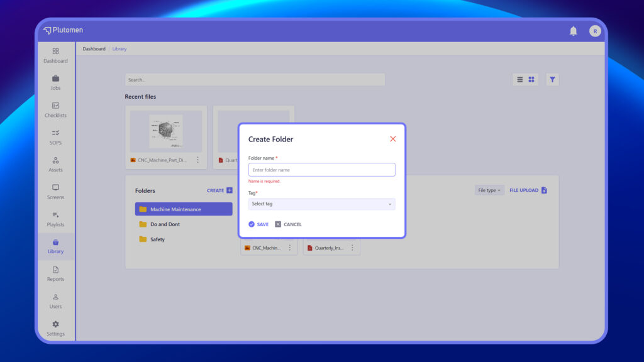This screenshot has width=644, height=362.
Task: Click the Create Folder dialog title
Action: click(x=270, y=139)
